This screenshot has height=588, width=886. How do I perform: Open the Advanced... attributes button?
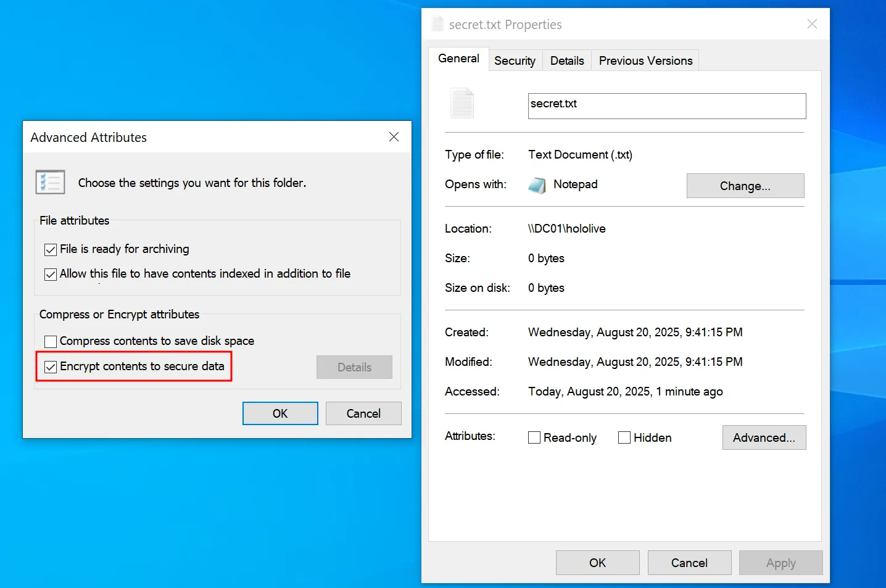pyautogui.click(x=764, y=437)
